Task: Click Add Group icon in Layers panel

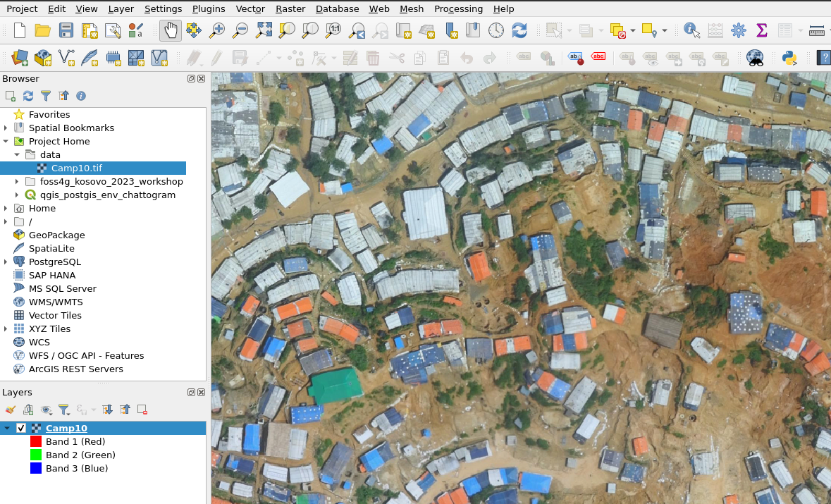Action: pos(28,410)
